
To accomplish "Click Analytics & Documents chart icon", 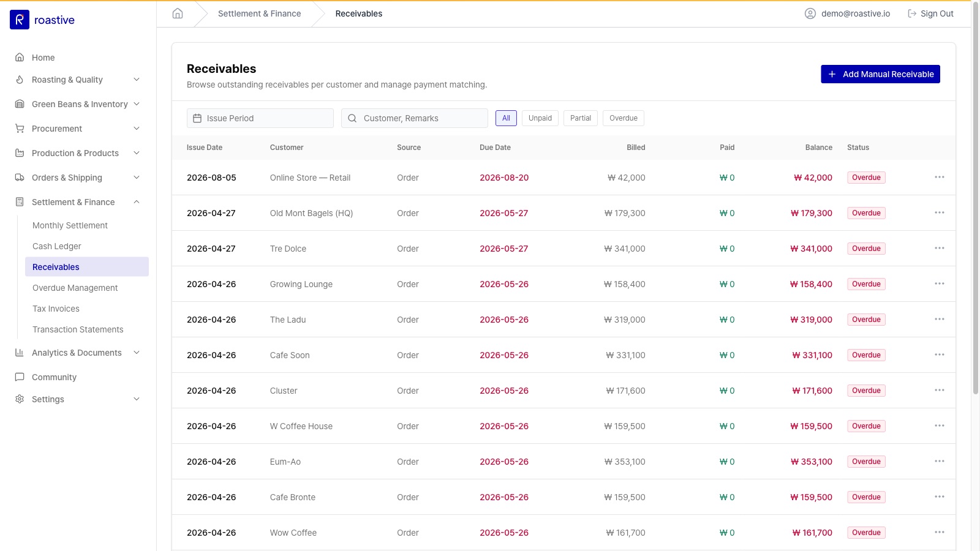I will click(20, 353).
